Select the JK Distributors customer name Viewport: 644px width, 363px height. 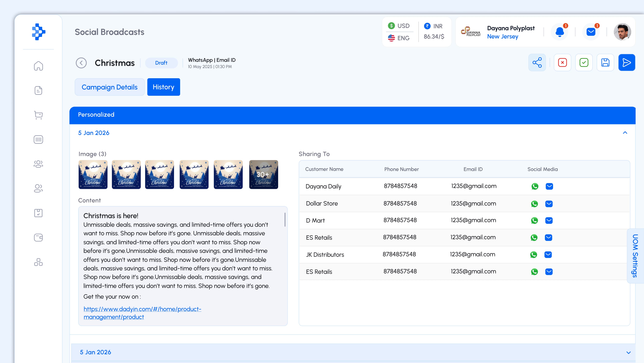coord(325,255)
